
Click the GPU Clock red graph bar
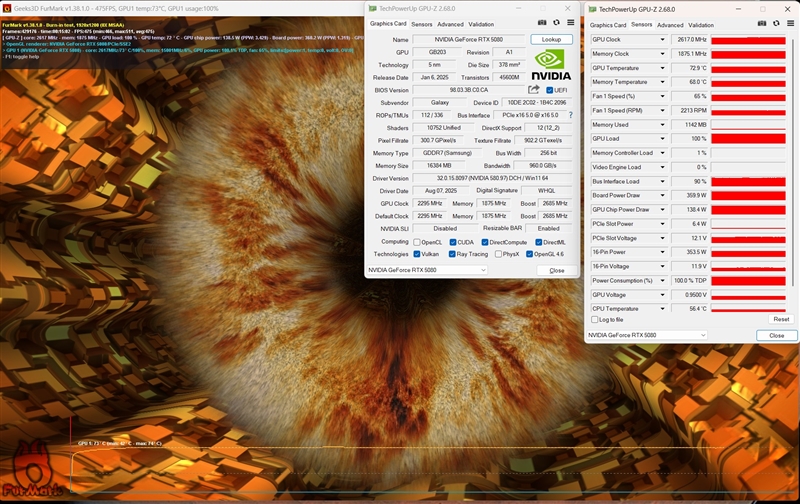[748, 40]
